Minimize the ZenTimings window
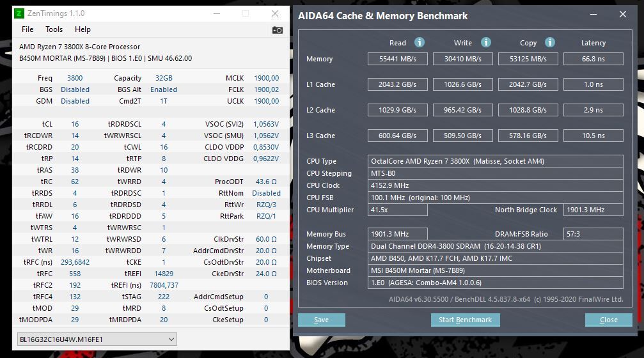Viewport: 644px width, 358px height. click(217, 13)
